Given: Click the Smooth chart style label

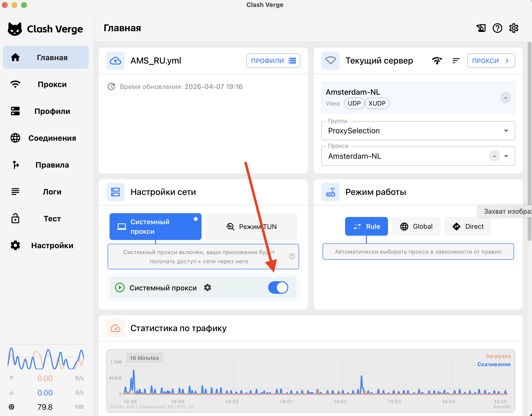Looking at the screenshot, I should tap(502, 407).
